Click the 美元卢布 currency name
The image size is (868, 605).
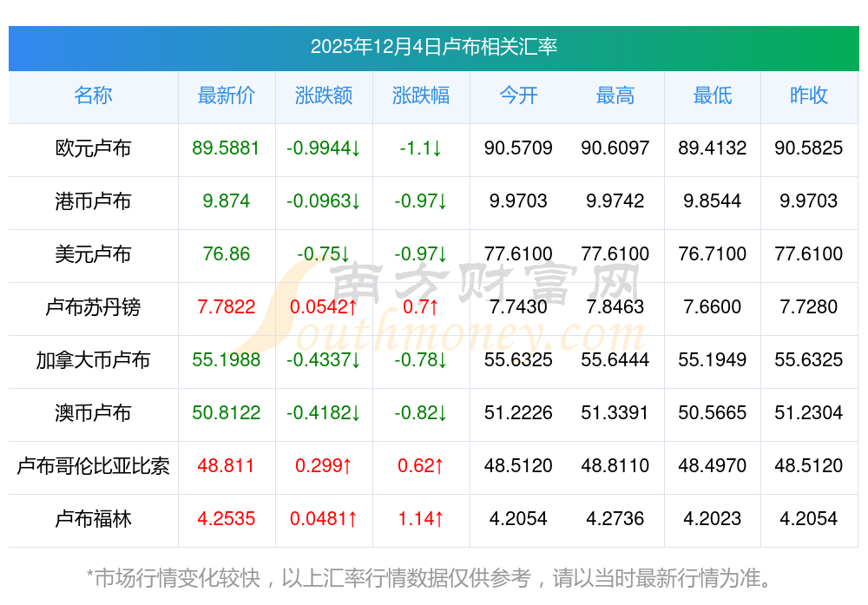coord(93,254)
